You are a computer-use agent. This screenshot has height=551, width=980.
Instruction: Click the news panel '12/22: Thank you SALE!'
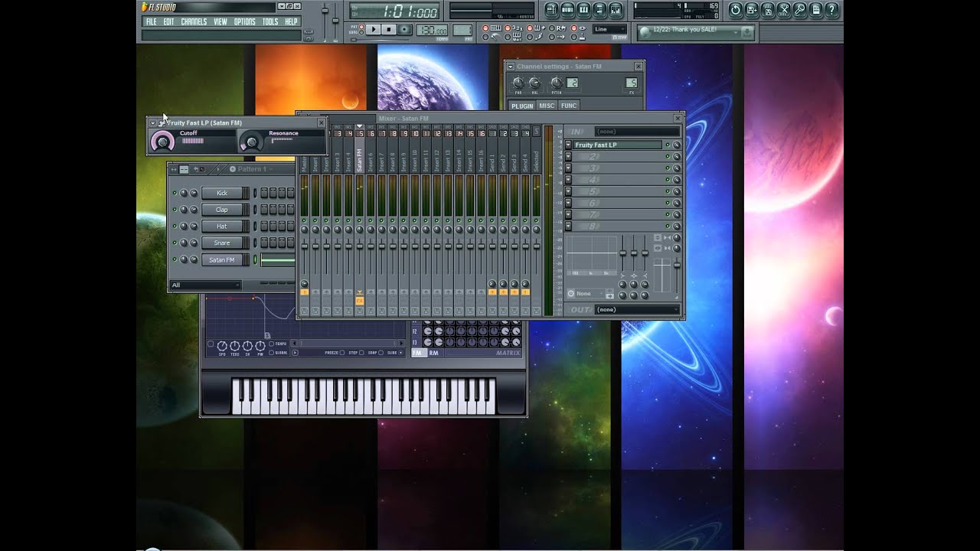click(x=696, y=31)
